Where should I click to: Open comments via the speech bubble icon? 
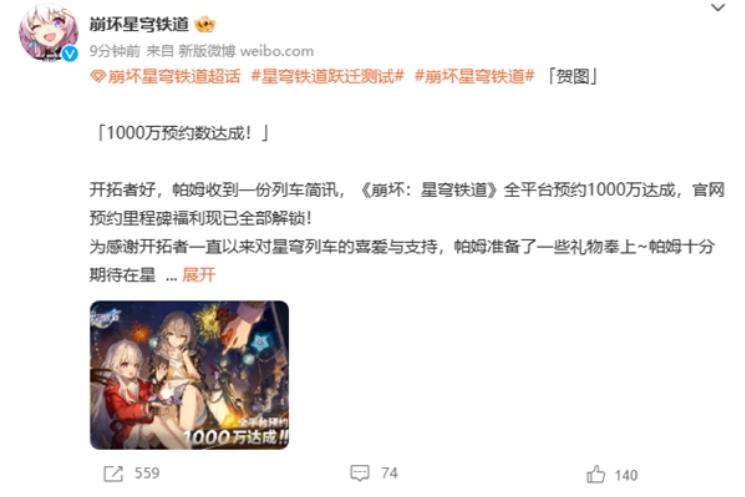tap(360, 473)
